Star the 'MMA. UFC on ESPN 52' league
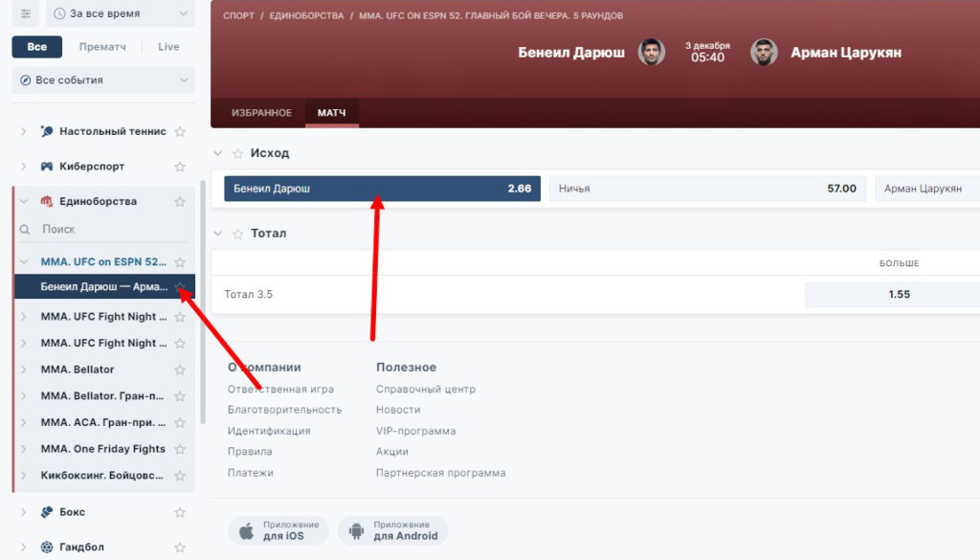The height and width of the screenshot is (560, 980). click(180, 262)
